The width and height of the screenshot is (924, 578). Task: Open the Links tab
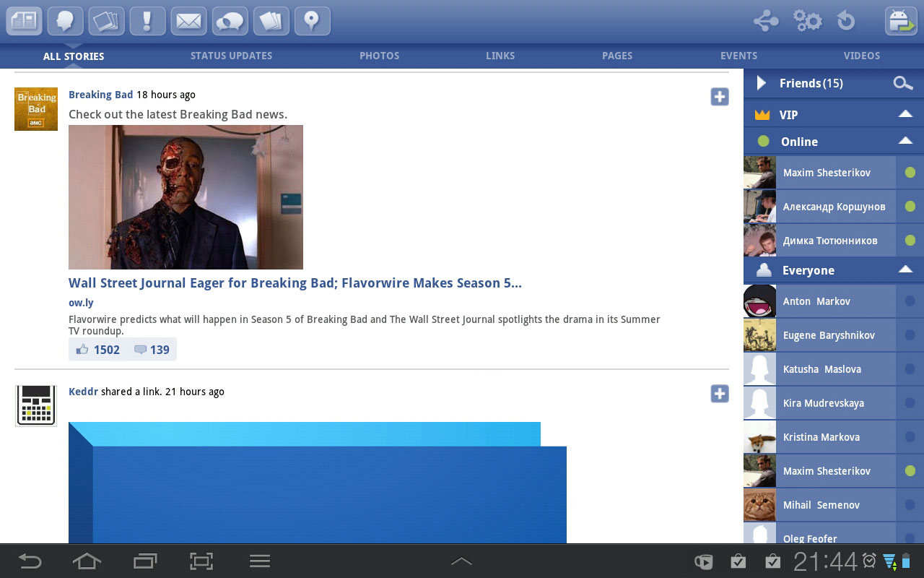tap(500, 56)
